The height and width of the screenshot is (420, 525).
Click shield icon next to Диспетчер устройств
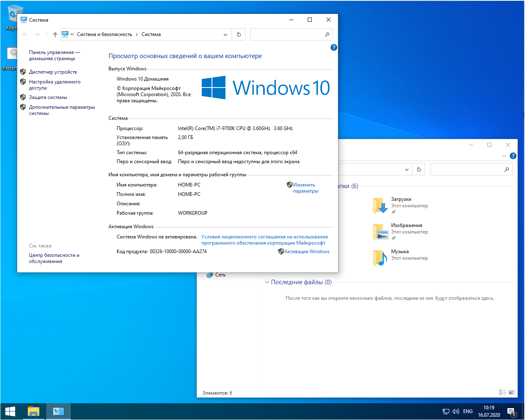tap(23, 72)
